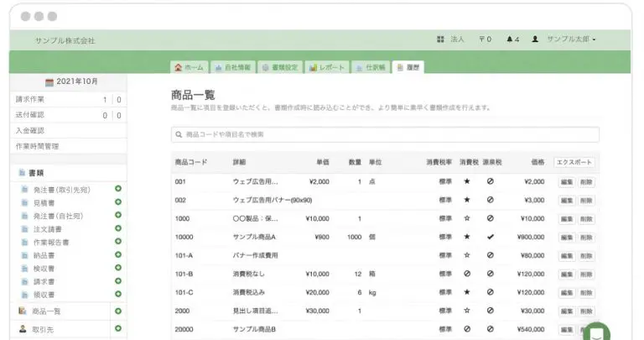Add a new 作業報告書 with plus icon

tap(118, 241)
